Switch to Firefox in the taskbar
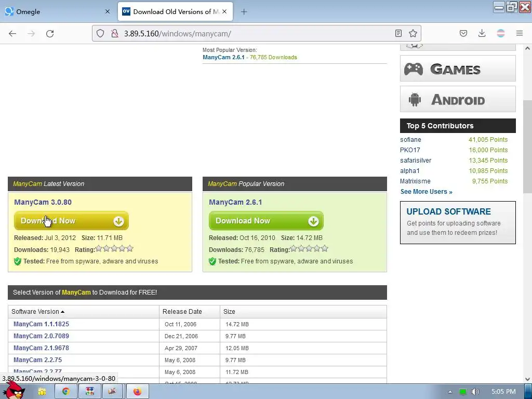Viewport: 532px width, 399px height. (137, 392)
